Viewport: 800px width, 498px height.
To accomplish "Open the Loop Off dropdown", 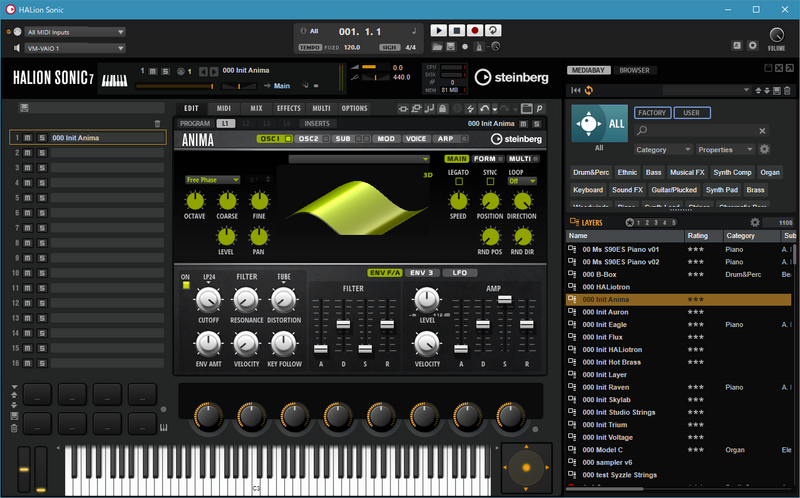I will [x=522, y=181].
